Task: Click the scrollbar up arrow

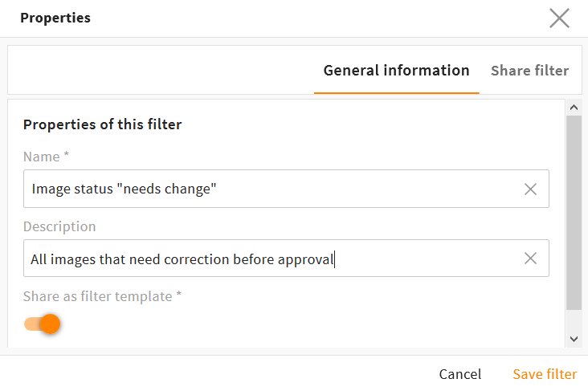Action: [574, 107]
